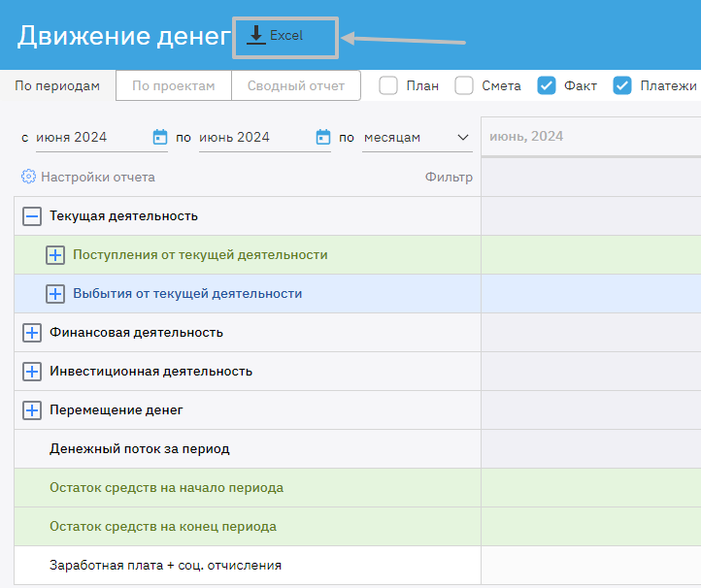
Task: Expand Поступления от текущей деятельности row
Action: pos(55,255)
